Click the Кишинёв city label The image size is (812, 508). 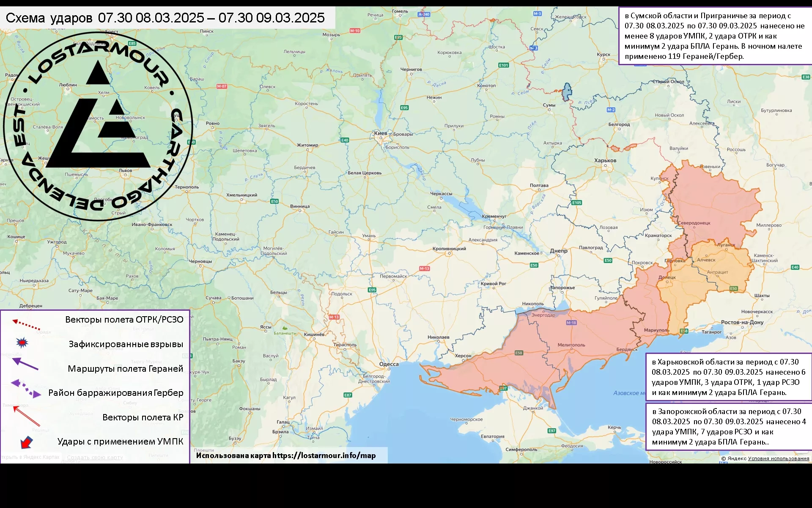(x=314, y=334)
